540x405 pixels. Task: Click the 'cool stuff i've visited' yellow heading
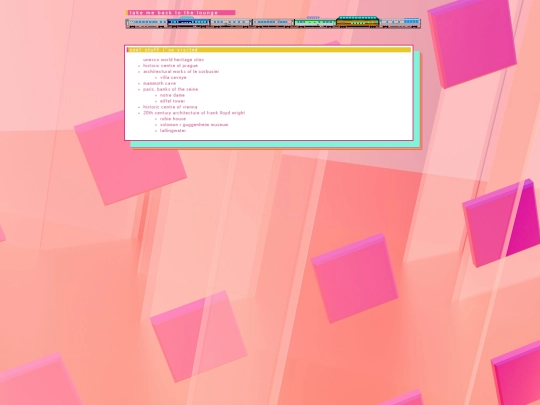coord(269,50)
